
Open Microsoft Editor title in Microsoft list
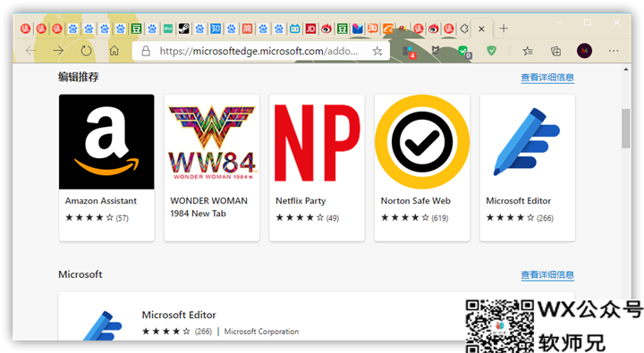[179, 315]
